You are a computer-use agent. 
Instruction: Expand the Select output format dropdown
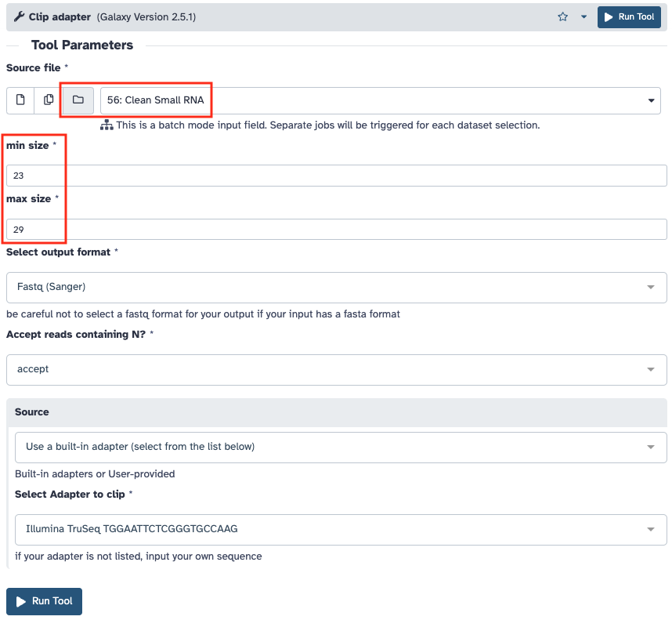(336, 288)
